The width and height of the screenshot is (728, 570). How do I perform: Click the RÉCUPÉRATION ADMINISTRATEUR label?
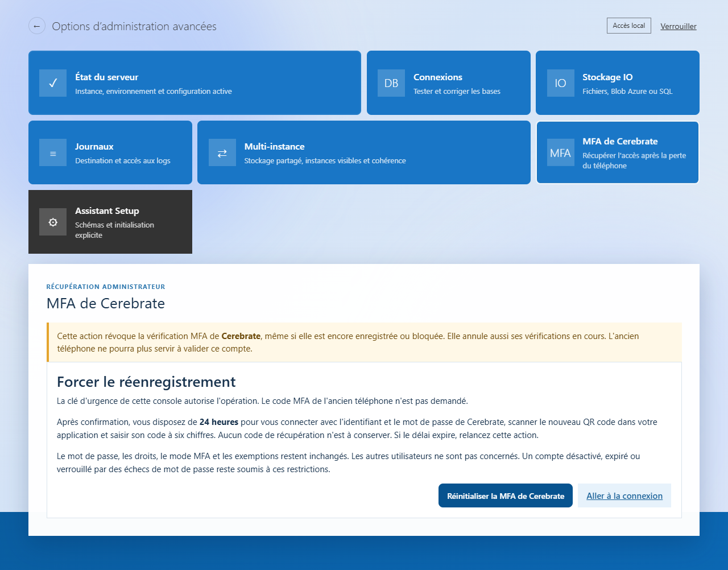pyautogui.click(x=106, y=287)
